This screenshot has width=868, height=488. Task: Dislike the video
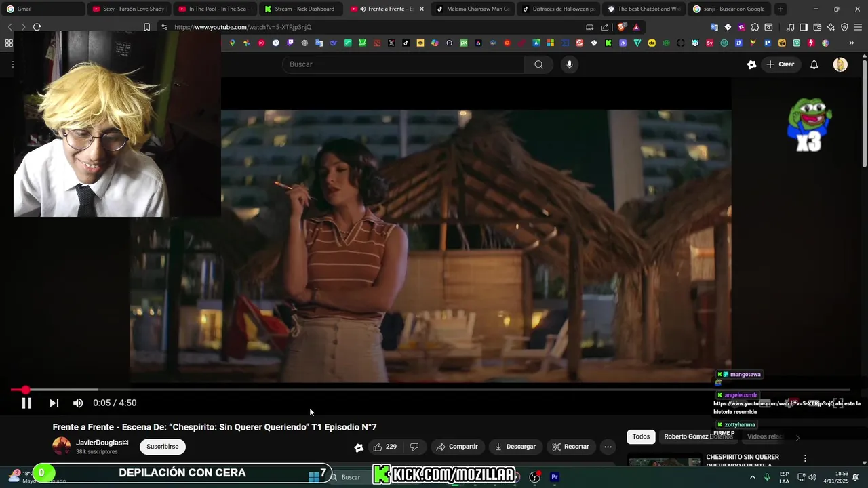[414, 447]
